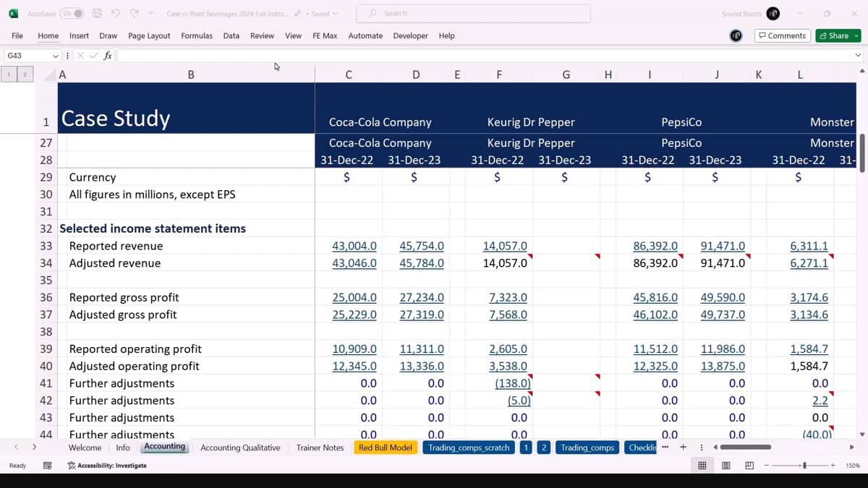868x488 pixels.
Task: Redo the last action
Action: pyautogui.click(x=134, y=14)
